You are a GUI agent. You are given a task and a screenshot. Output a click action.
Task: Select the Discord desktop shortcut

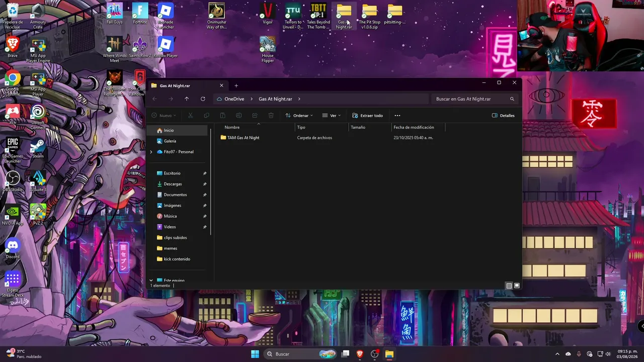pos(13,249)
